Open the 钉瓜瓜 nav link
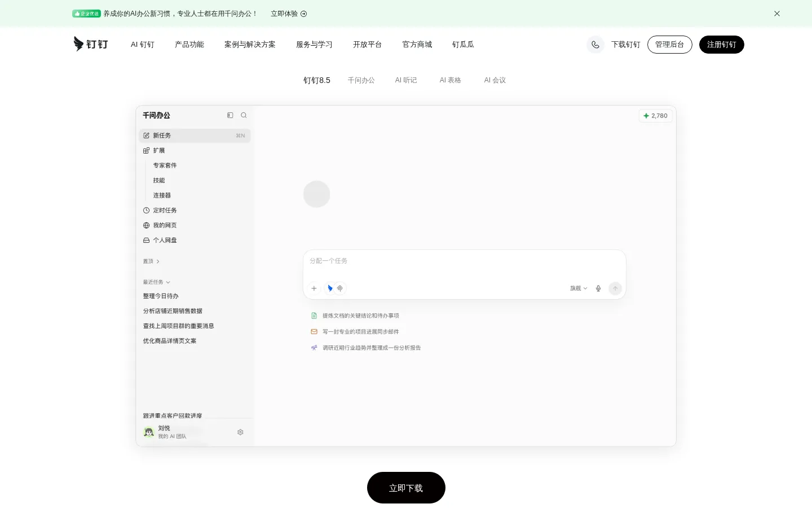Image resolution: width=812 pixels, height=508 pixels. coord(463,45)
